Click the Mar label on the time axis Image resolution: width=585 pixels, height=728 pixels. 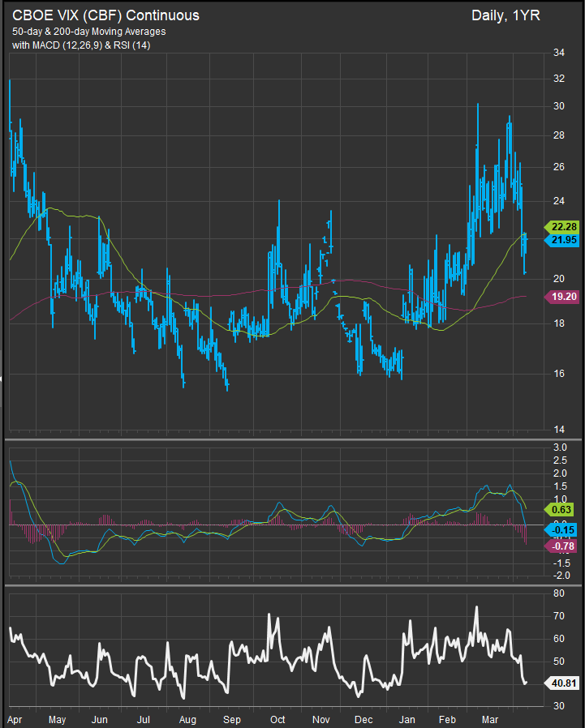pos(492,718)
